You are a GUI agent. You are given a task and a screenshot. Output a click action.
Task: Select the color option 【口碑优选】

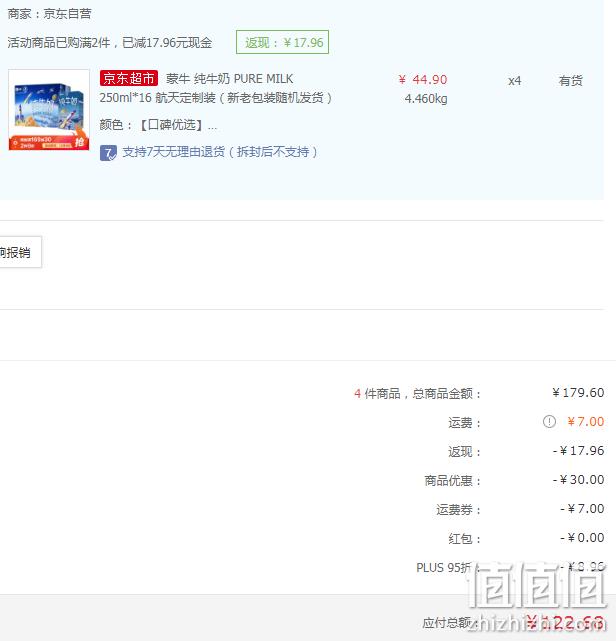[x=171, y=125]
